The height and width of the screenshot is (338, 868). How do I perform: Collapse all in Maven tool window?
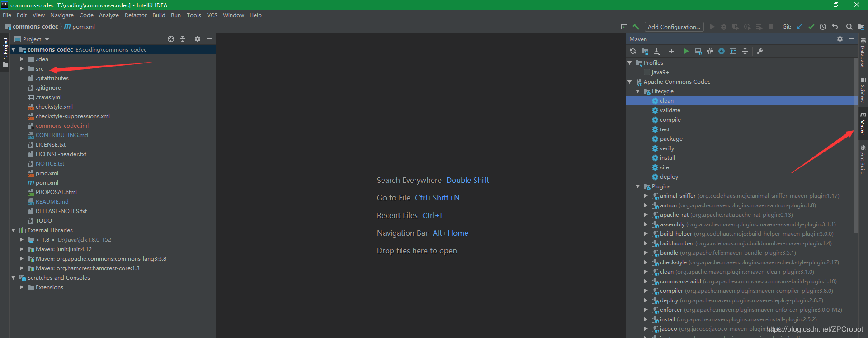745,51
